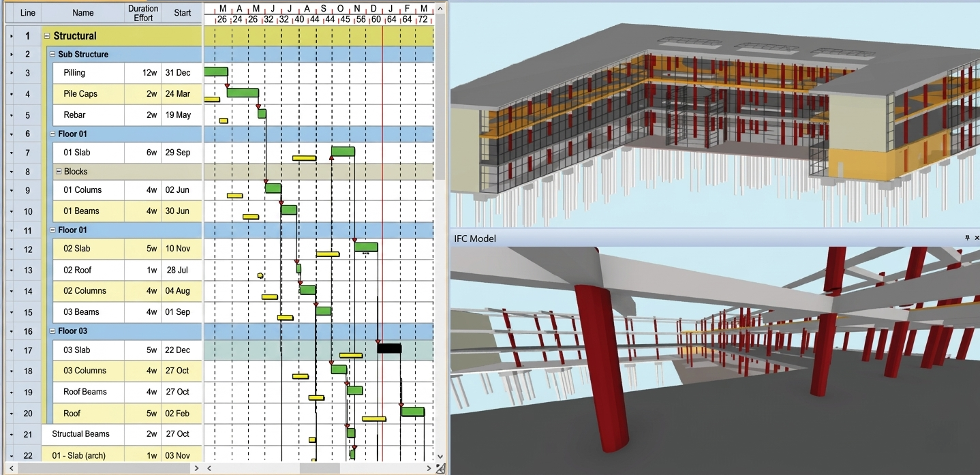This screenshot has height=475, width=980.
Task: Collapse the Blocks group
Action: point(58,172)
